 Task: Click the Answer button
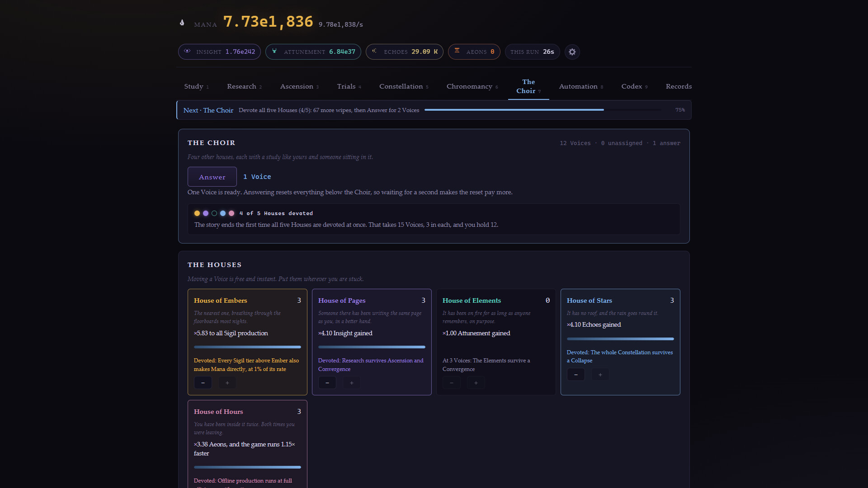[x=212, y=177]
